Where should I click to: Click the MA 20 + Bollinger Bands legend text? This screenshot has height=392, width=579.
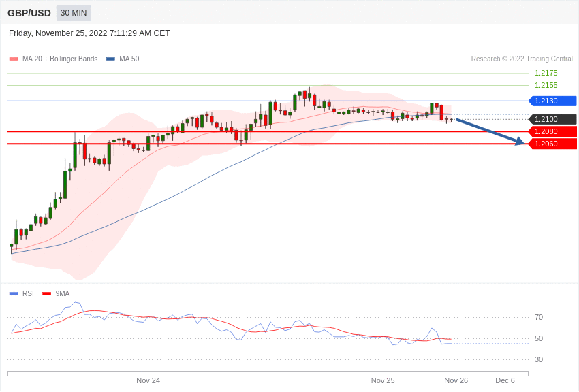[x=60, y=59]
